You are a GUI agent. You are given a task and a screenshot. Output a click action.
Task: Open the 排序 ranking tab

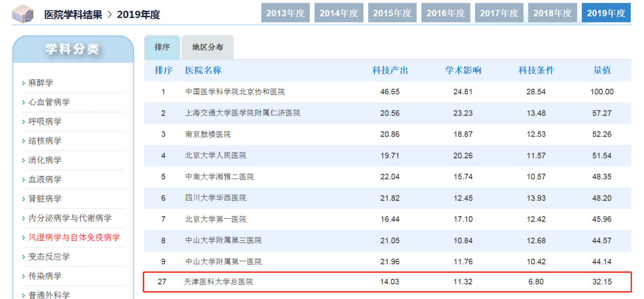pyautogui.click(x=162, y=47)
